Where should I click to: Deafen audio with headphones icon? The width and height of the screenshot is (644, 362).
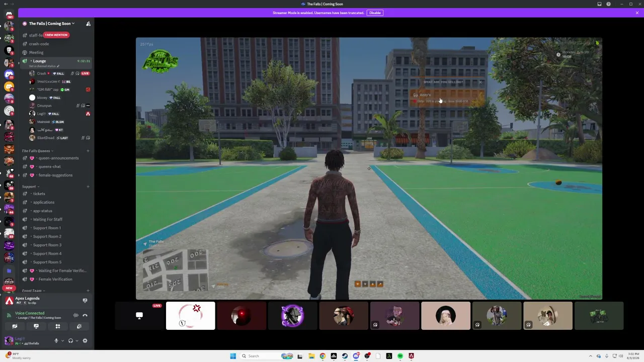click(70, 341)
